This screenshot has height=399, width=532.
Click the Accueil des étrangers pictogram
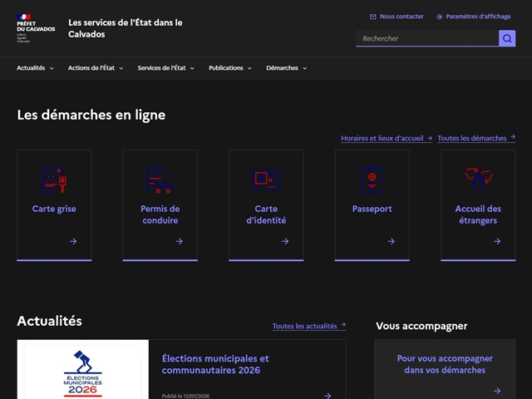click(x=477, y=179)
